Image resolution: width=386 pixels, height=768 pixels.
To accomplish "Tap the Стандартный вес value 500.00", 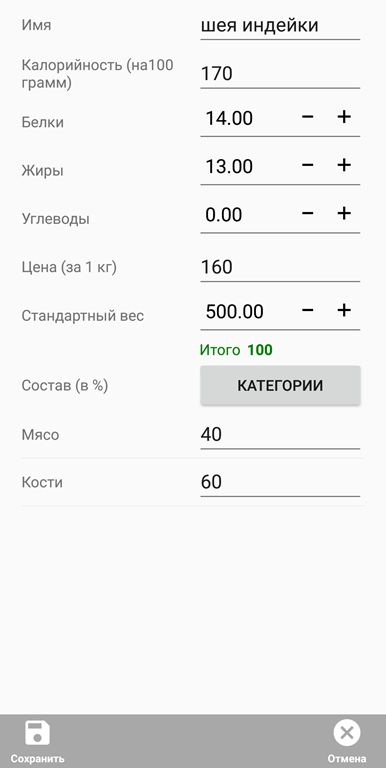I will [x=234, y=312].
